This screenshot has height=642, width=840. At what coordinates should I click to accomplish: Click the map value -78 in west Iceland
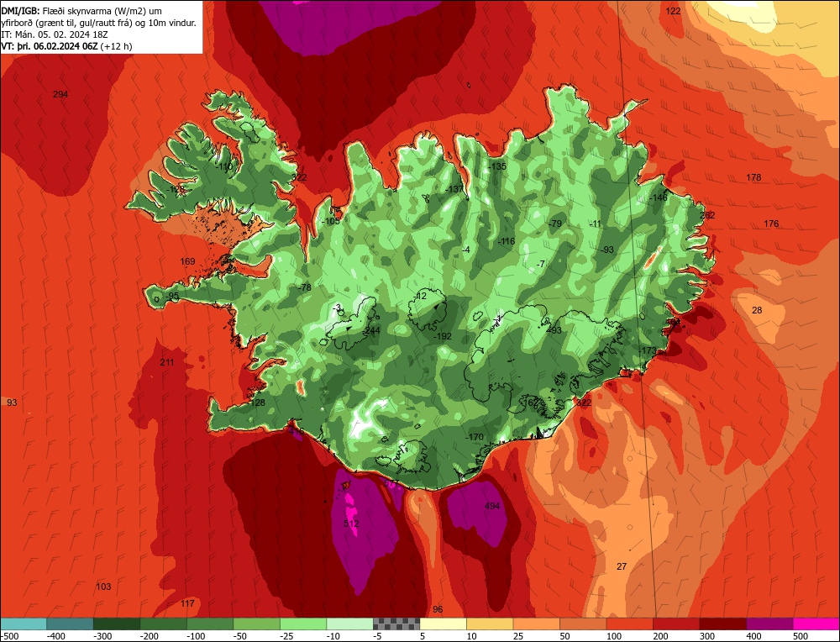coord(304,287)
